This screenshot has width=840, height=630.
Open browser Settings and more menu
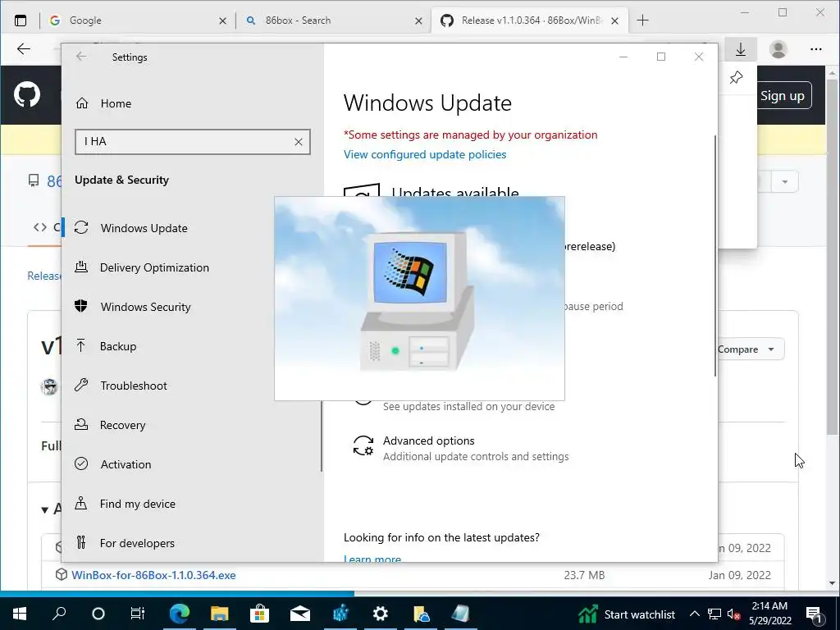point(816,49)
